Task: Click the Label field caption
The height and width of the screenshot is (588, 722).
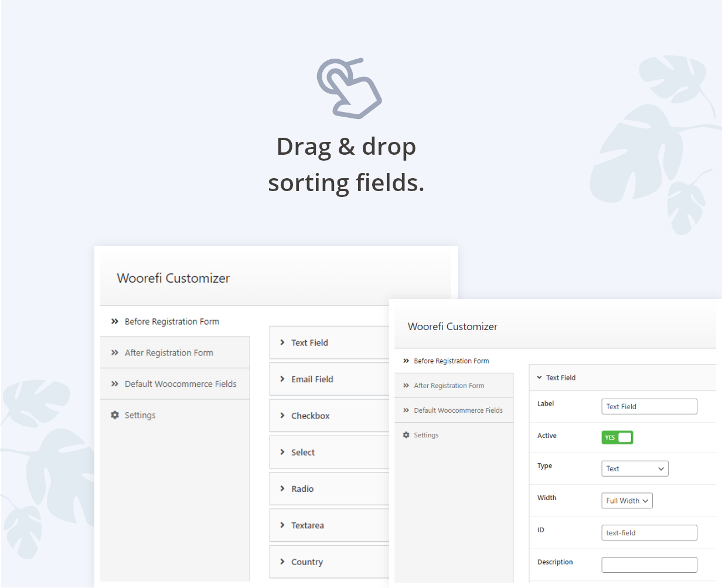Action: click(546, 403)
